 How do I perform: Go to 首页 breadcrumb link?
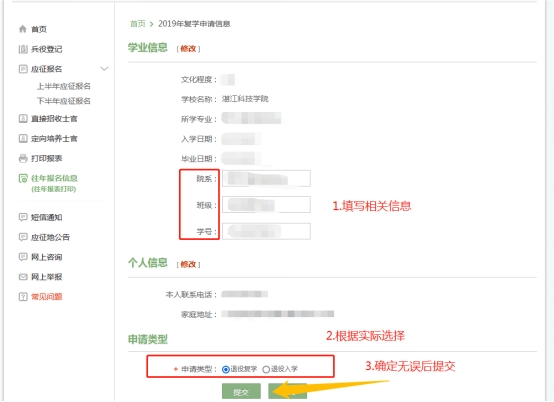pos(138,24)
